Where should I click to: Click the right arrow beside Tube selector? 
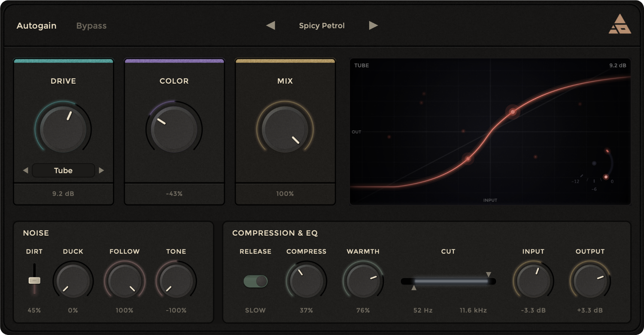[101, 170]
